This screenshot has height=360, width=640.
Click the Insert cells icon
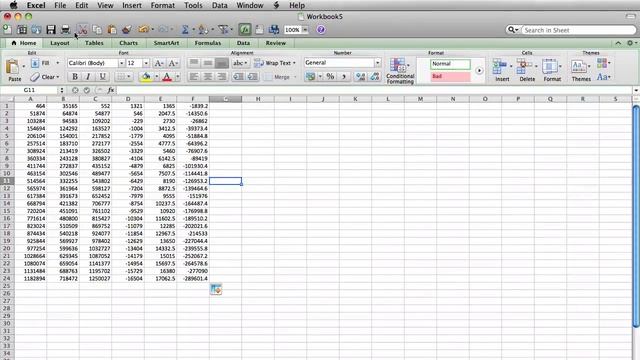coord(500,66)
